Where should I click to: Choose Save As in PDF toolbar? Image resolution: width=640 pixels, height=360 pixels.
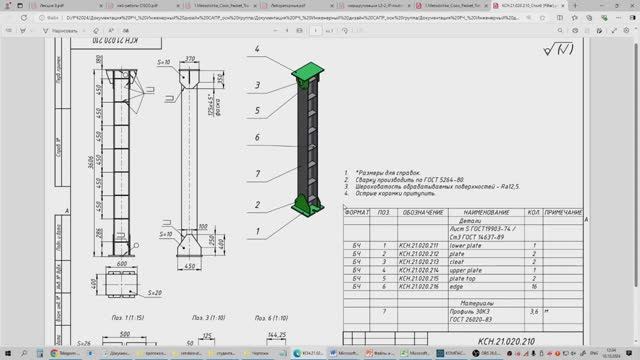[600, 31]
